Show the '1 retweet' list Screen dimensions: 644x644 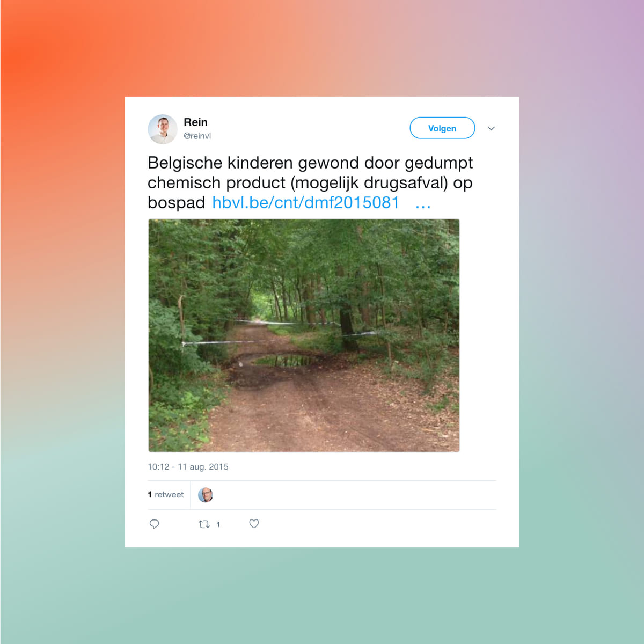click(166, 495)
